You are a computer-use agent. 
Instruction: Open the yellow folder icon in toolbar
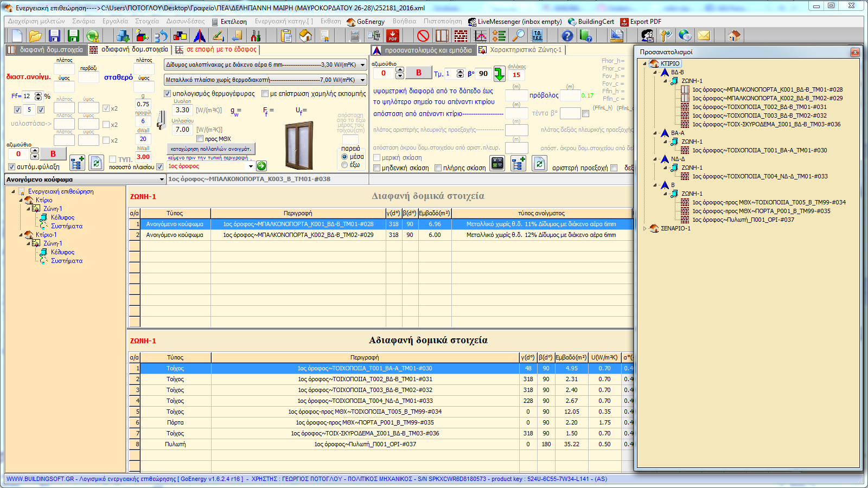pos(35,36)
